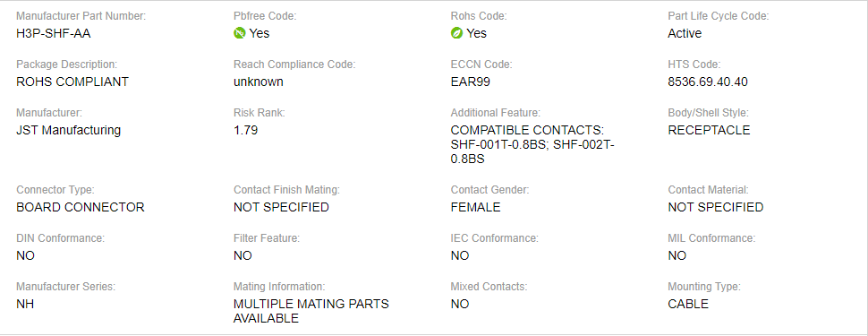Image resolution: width=868 pixels, height=336 pixels.
Task: Click the Active life cycle value
Action: click(685, 33)
